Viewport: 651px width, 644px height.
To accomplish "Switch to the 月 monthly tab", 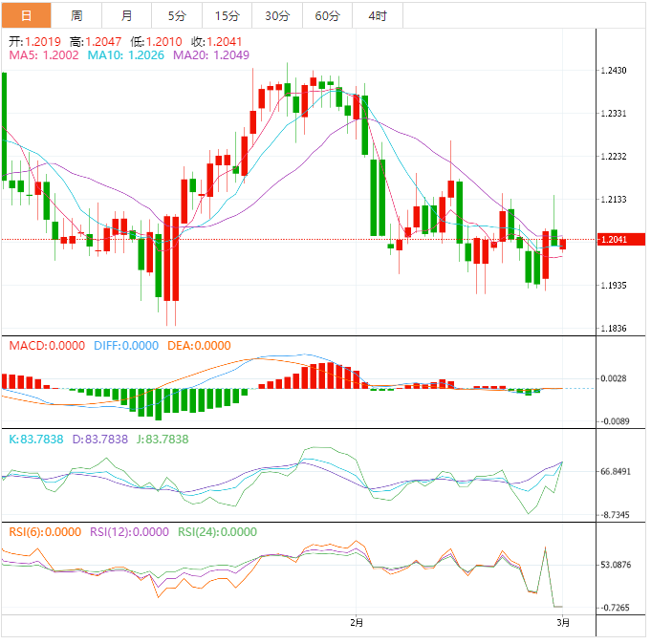I will pyautogui.click(x=126, y=16).
